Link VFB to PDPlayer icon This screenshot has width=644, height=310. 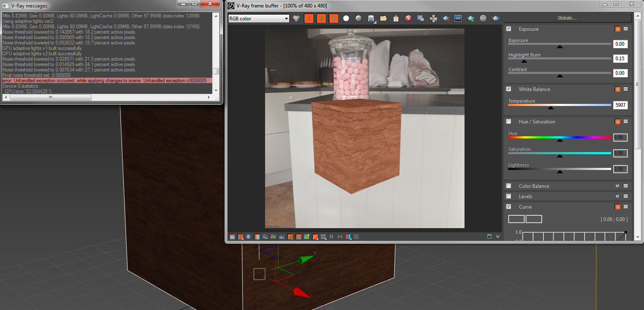458,18
